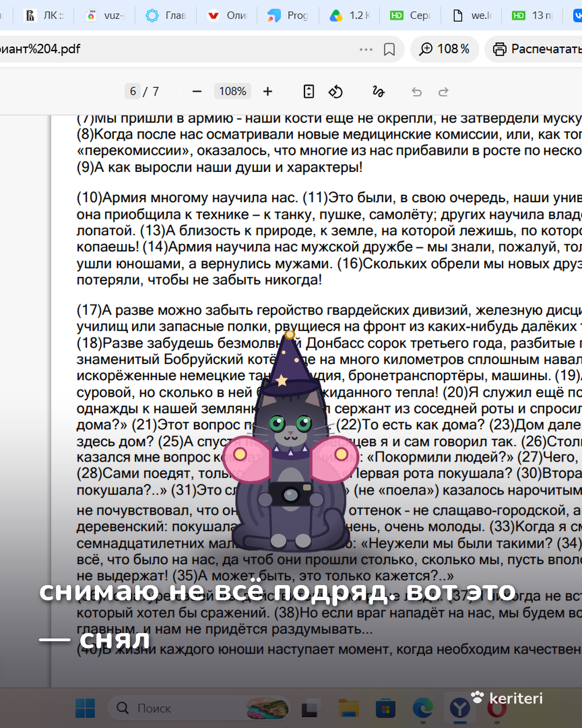
Task: Switch to the we.k browser tab
Action: [x=472, y=16]
